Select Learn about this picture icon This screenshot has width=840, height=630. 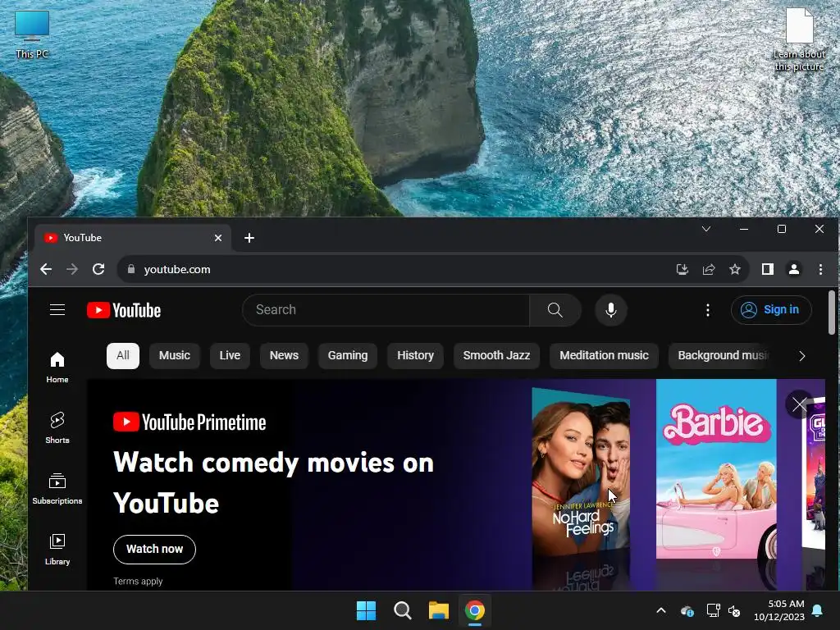(799, 39)
